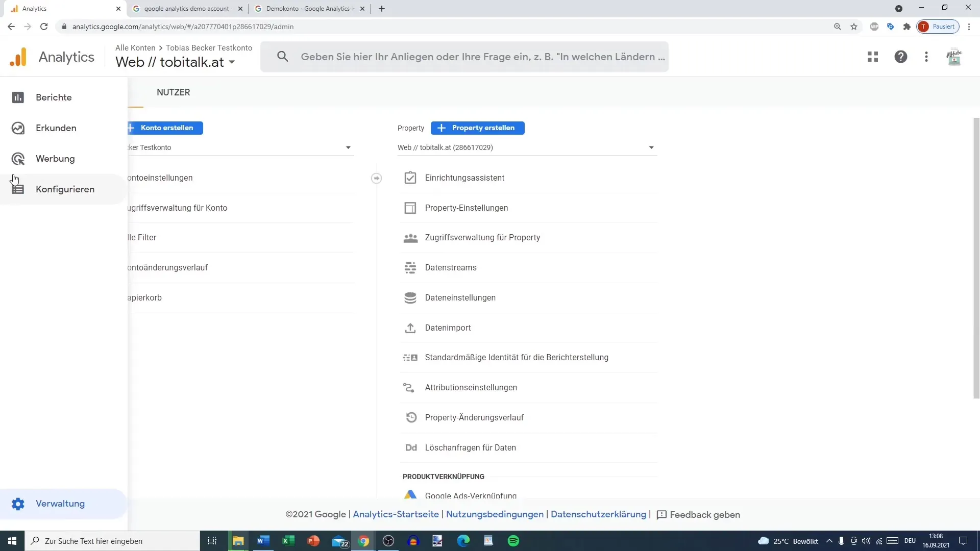Click the Google Analytics logo

point(18,57)
